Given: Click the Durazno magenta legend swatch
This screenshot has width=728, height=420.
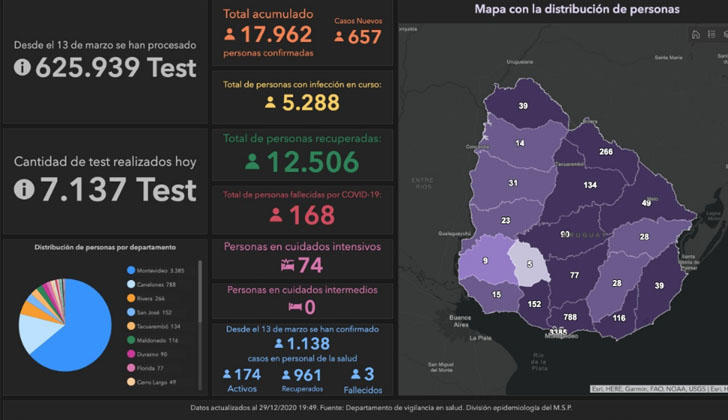Looking at the screenshot, I should tap(131, 354).
